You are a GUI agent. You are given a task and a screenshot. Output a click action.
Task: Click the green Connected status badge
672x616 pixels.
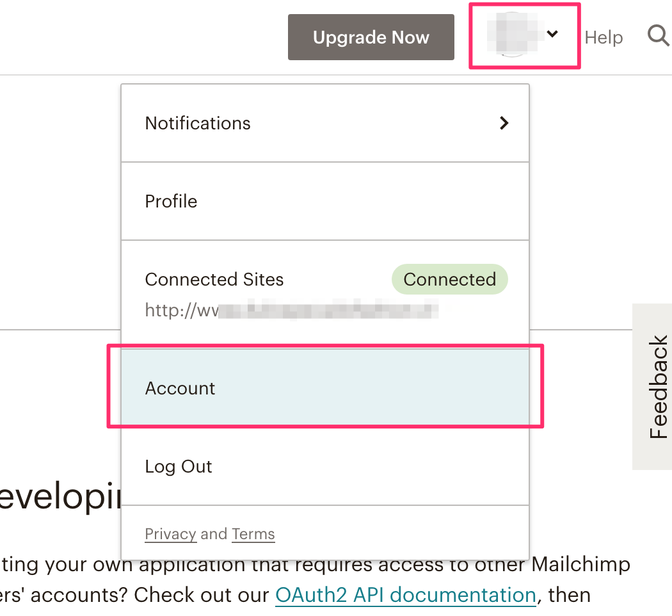[449, 279]
